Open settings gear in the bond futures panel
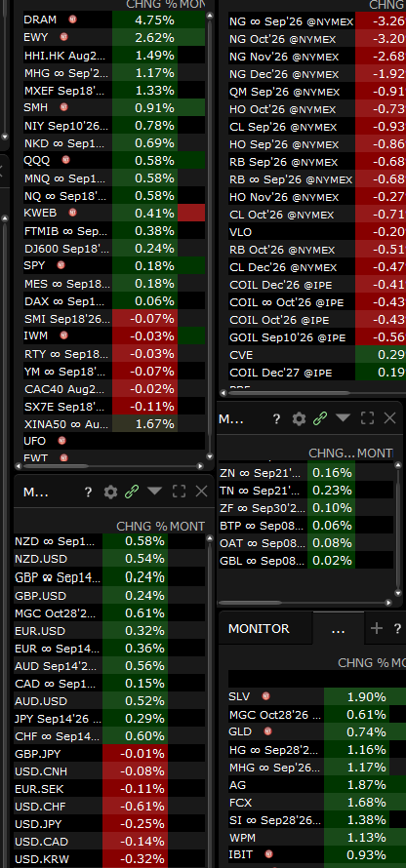 (x=299, y=418)
